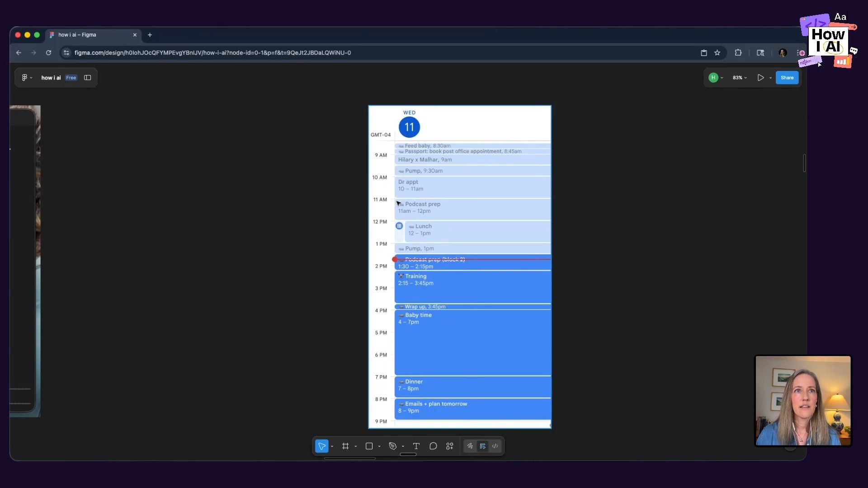Screen dimensions: 868x488
Task: Open the Figma main menu
Action: coord(27,78)
